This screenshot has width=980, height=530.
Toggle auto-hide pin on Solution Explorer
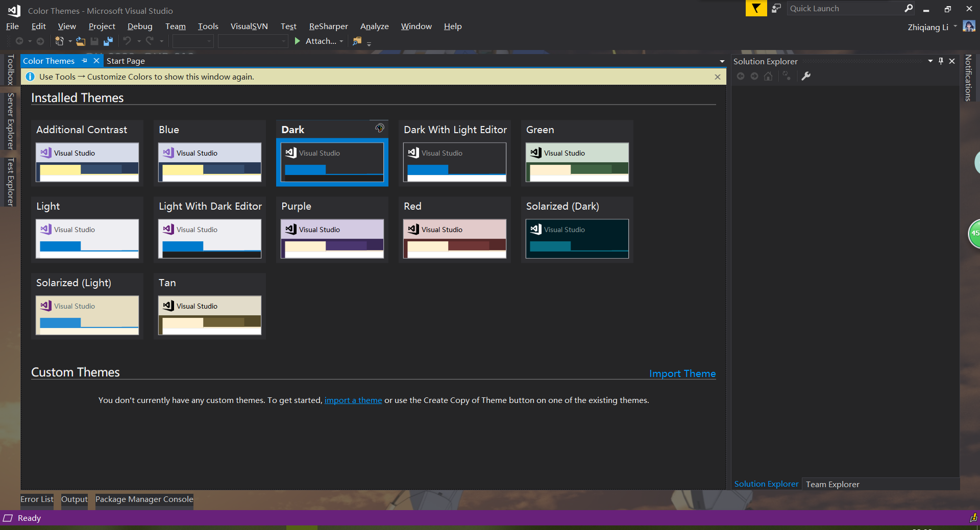pyautogui.click(x=941, y=61)
